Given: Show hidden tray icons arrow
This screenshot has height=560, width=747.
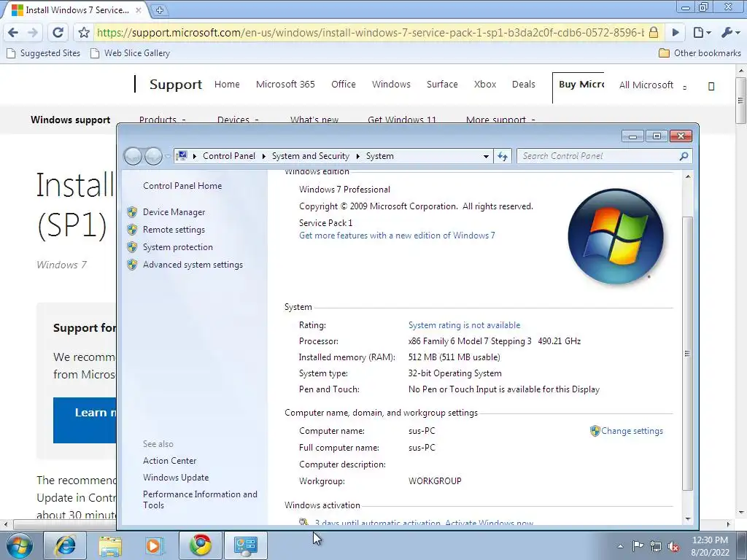Looking at the screenshot, I should [x=620, y=546].
